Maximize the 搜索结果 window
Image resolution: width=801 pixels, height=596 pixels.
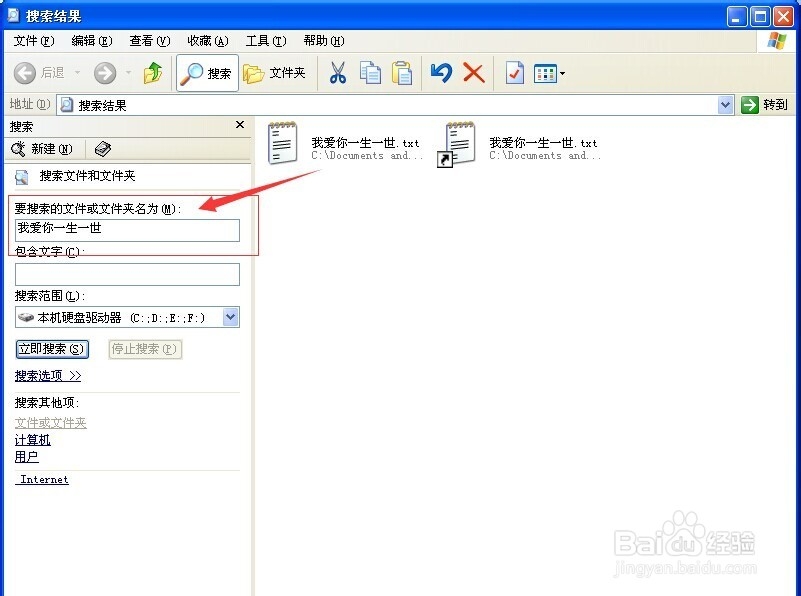760,17
